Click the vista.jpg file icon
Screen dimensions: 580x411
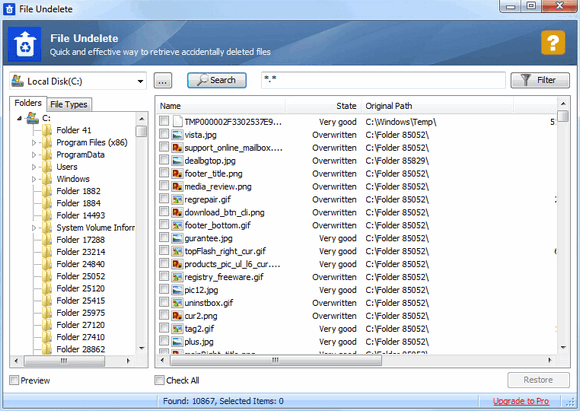(178, 135)
